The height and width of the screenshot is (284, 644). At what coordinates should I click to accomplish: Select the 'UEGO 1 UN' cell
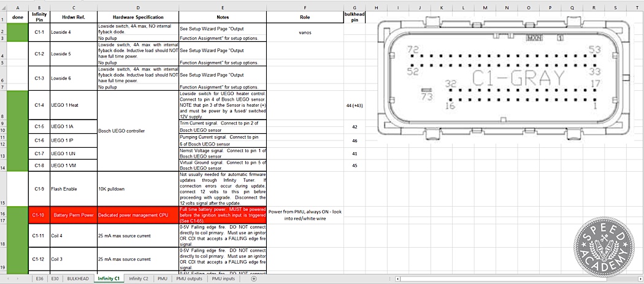74,153
